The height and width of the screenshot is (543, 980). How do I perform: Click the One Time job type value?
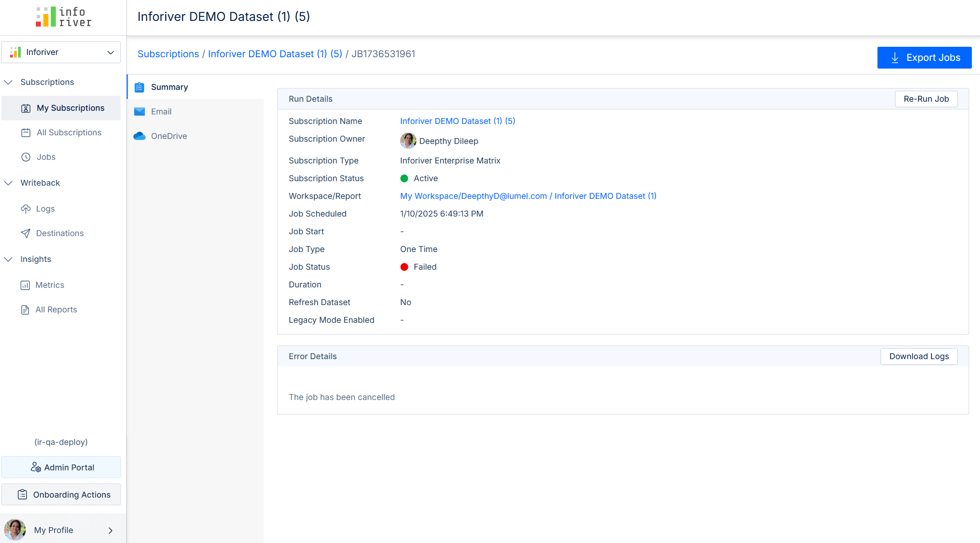419,249
